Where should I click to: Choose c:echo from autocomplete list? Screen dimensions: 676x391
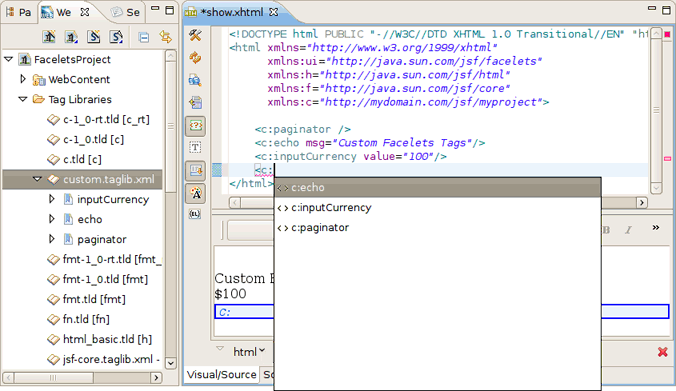pyautogui.click(x=438, y=188)
